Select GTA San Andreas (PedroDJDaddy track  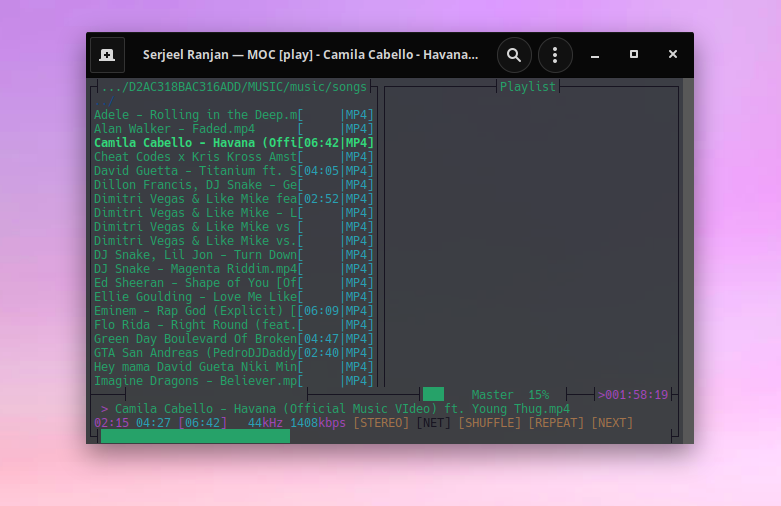click(x=234, y=352)
